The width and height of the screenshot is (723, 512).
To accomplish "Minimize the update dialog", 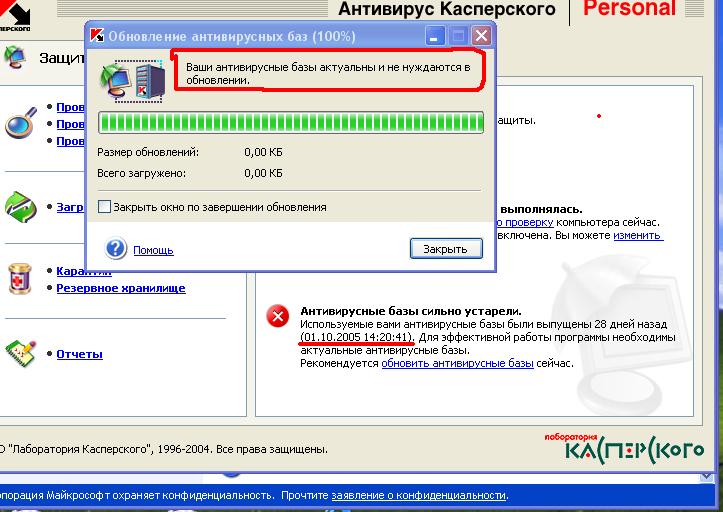I will [435, 36].
